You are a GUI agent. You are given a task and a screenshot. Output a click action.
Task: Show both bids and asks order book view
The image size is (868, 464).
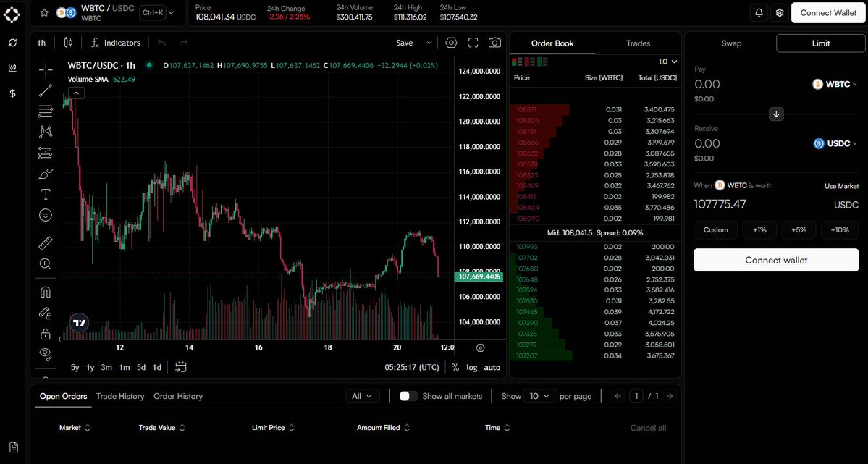click(517, 62)
